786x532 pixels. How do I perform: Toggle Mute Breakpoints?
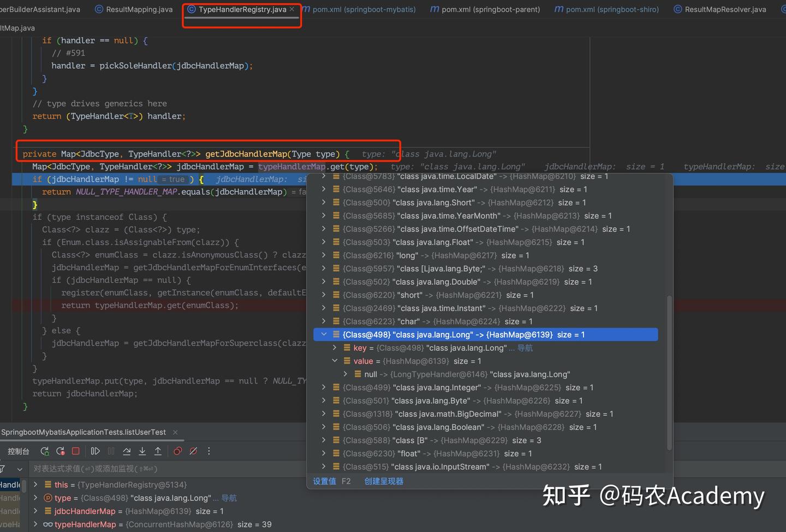click(193, 451)
